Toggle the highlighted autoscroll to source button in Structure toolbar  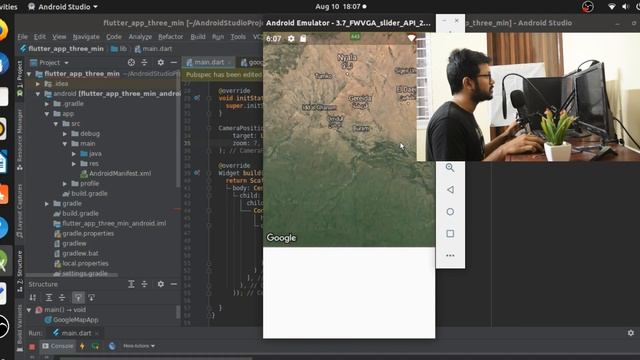[78, 298]
